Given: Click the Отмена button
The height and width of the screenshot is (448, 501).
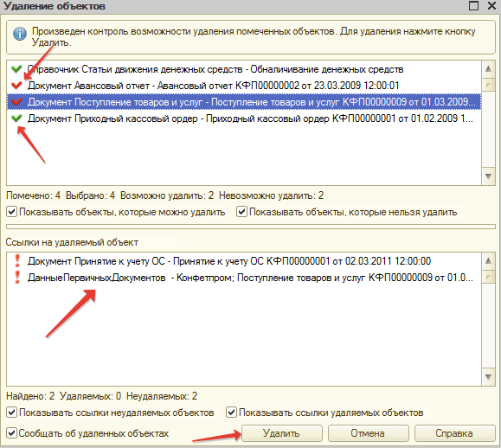Looking at the screenshot, I should point(368,433).
